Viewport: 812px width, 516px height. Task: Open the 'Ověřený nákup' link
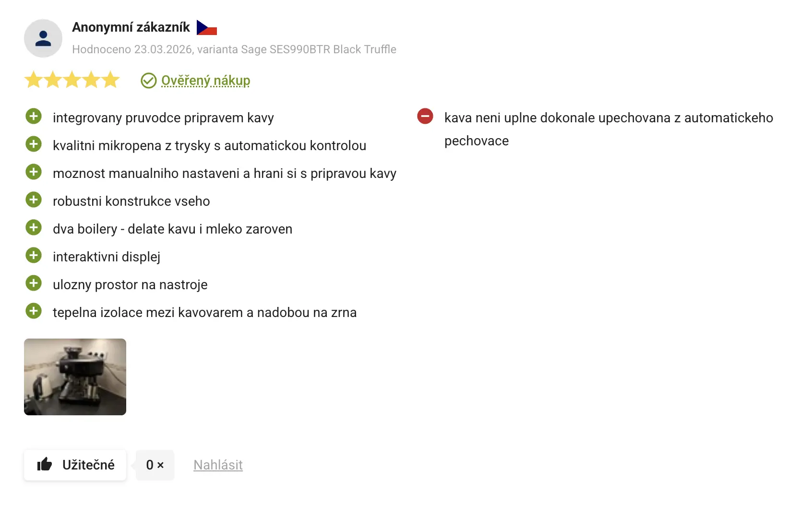click(205, 81)
